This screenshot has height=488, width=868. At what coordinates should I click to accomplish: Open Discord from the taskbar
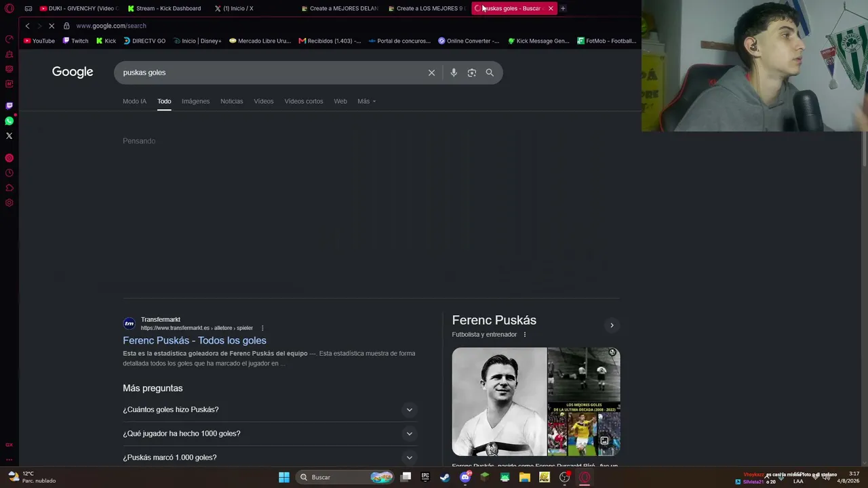click(x=465, y=477)
